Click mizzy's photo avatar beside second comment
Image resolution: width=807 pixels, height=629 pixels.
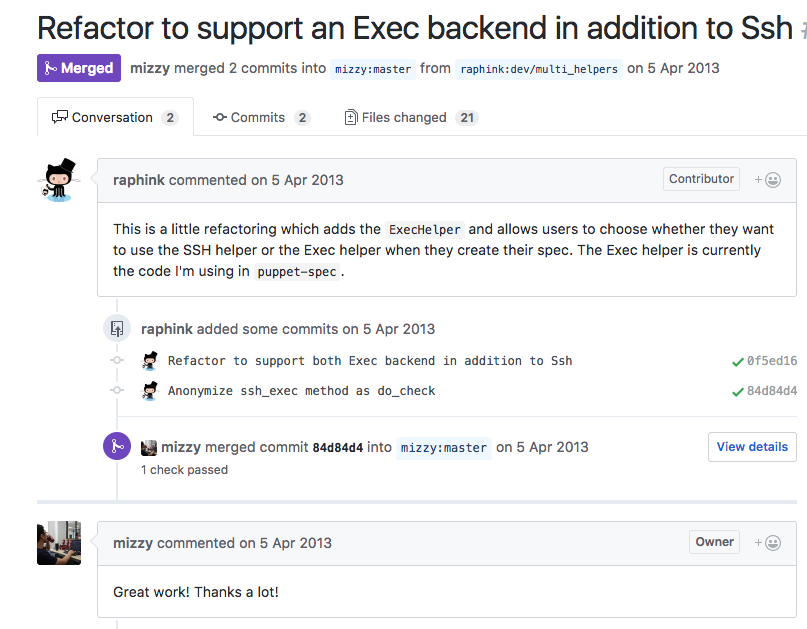click(x=59, y=543)
